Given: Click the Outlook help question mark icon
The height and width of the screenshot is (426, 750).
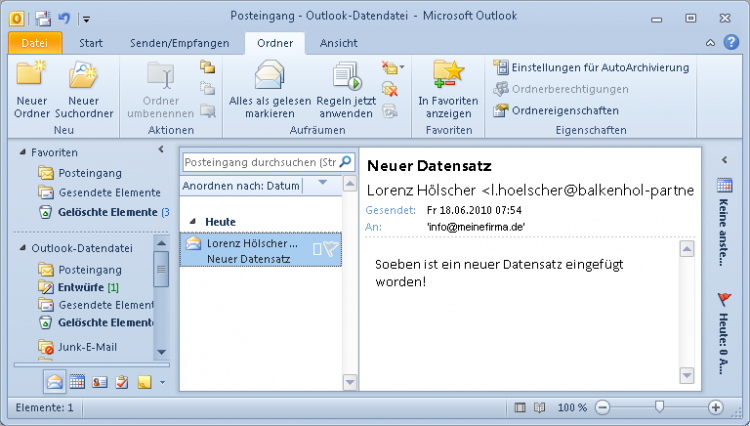Looking at the screenshot, I should click(731, 42).
